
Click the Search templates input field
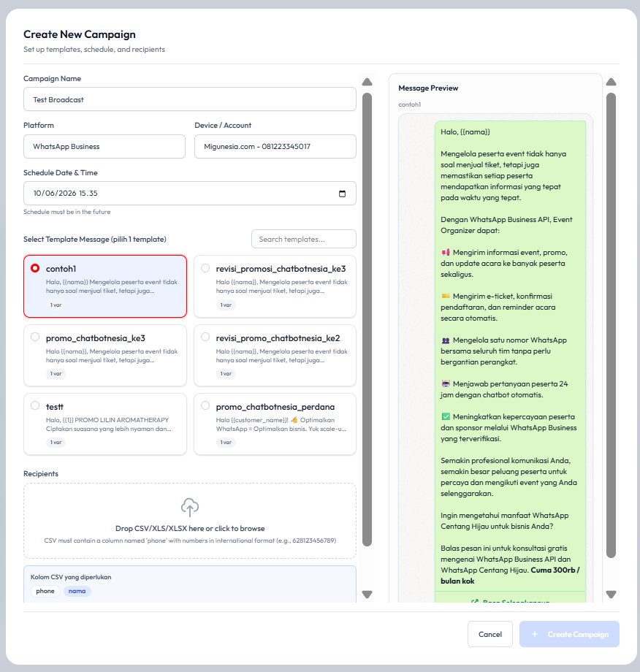click(304, 239)
